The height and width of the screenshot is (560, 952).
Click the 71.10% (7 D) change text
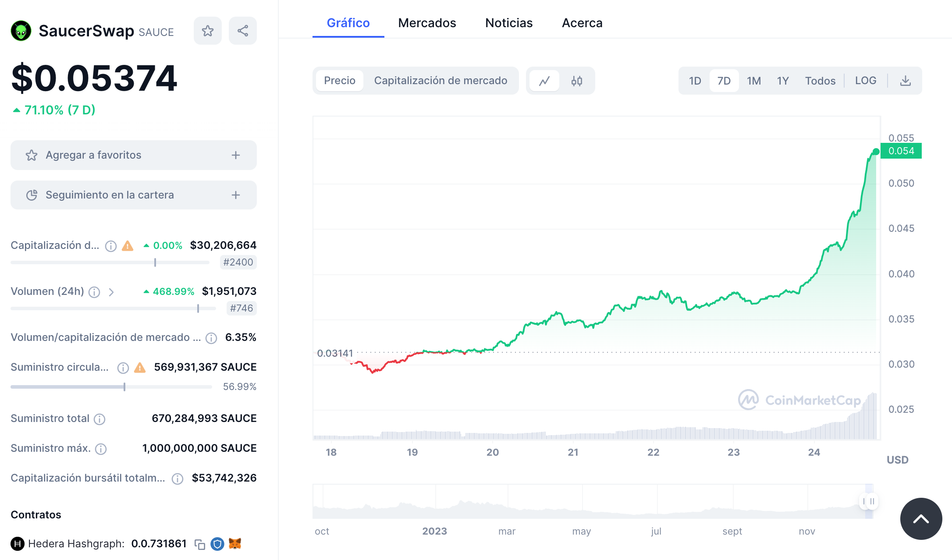60,110
